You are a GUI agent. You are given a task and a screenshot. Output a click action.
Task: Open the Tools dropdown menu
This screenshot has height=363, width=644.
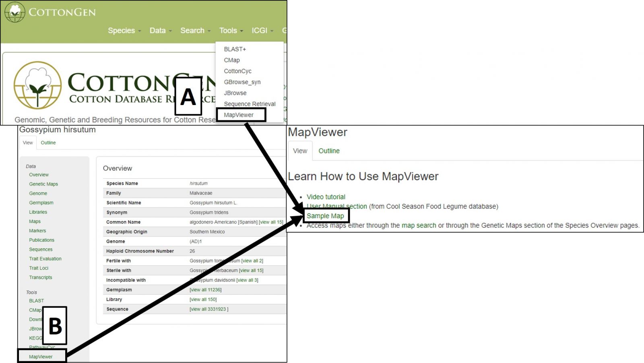click(x=231, y=31)
